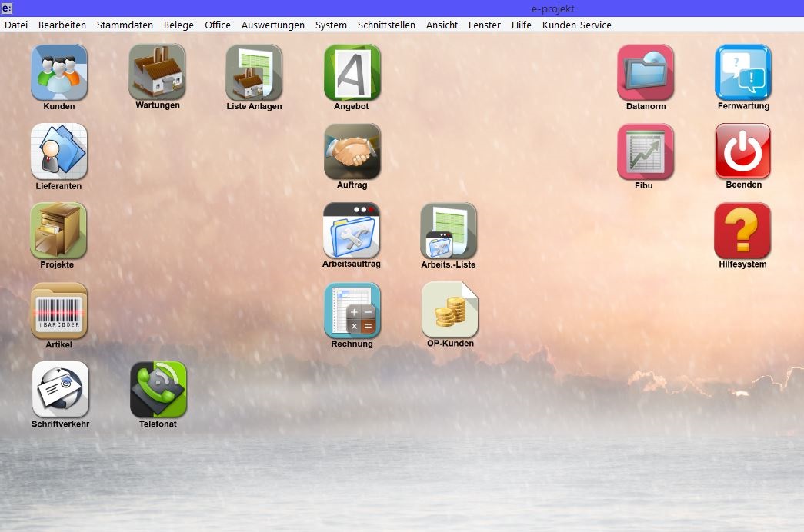
Task: Open Liste Anlagen icon
Action: click(x=254, y=72)
